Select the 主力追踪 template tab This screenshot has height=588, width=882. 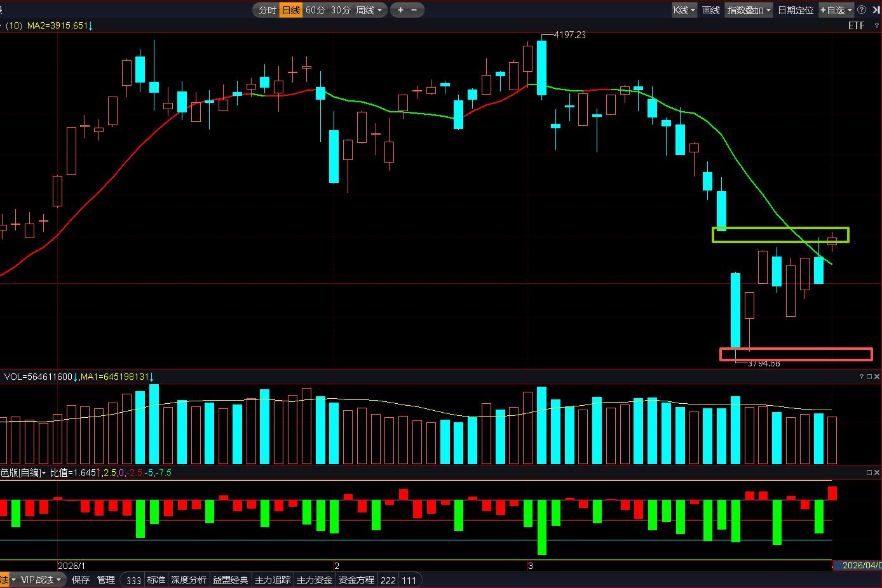point(273,580)
